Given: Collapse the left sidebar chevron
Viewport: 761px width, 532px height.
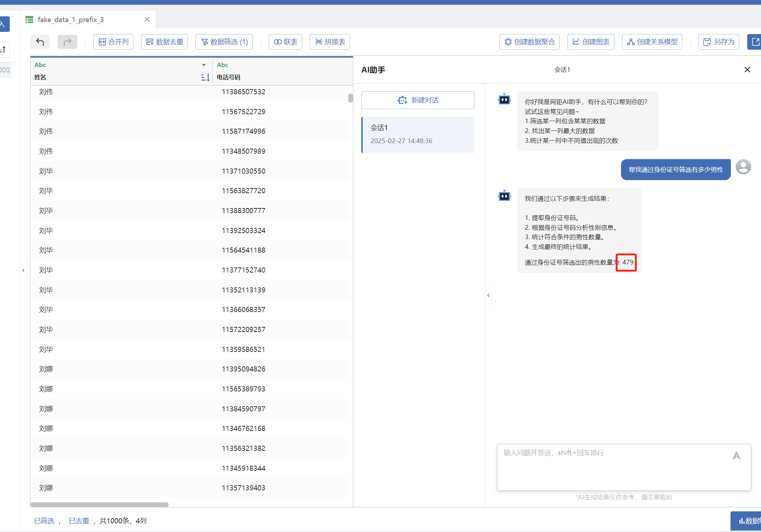Looking at the screenshot, I should coord(24,270).
